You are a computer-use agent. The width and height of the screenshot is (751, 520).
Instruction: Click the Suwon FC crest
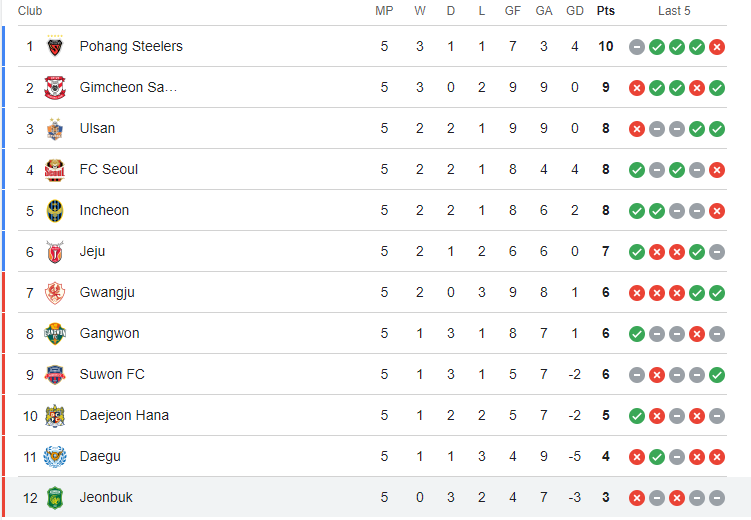[x=55, y=375]
